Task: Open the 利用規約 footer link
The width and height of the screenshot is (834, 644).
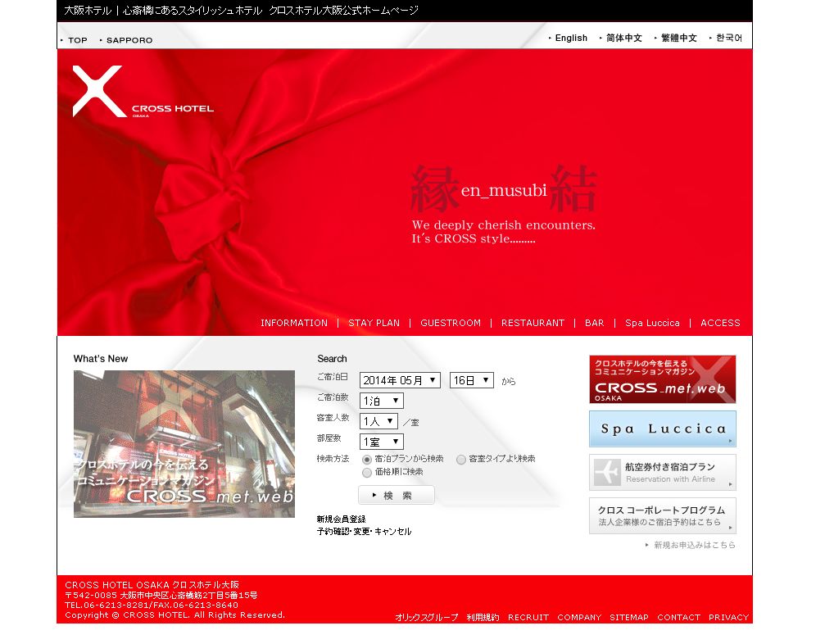Action: 483,618
